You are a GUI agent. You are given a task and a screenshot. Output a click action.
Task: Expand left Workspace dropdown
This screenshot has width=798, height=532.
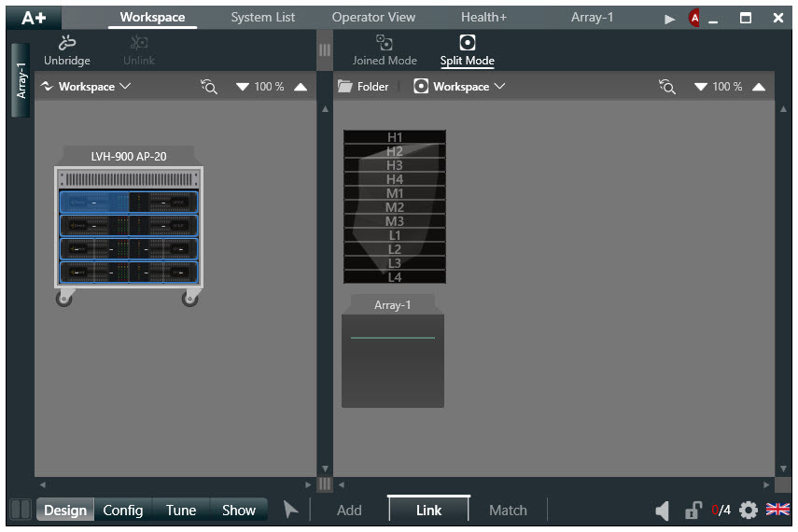86,87
